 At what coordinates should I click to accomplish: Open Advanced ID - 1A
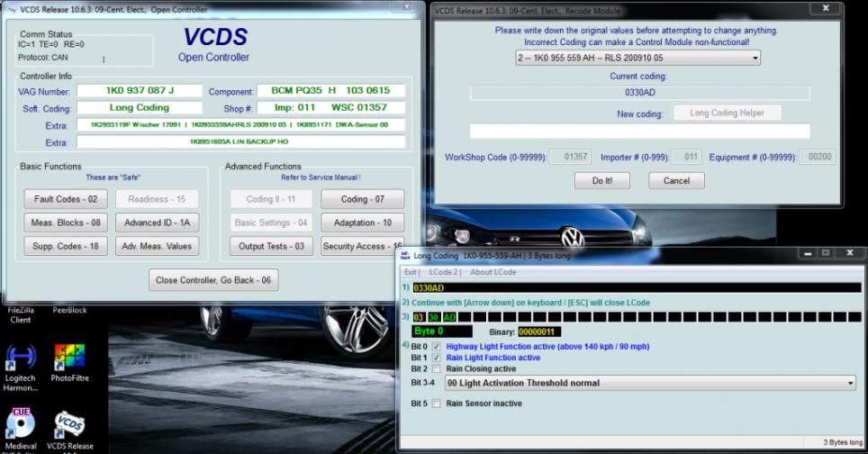158,222
